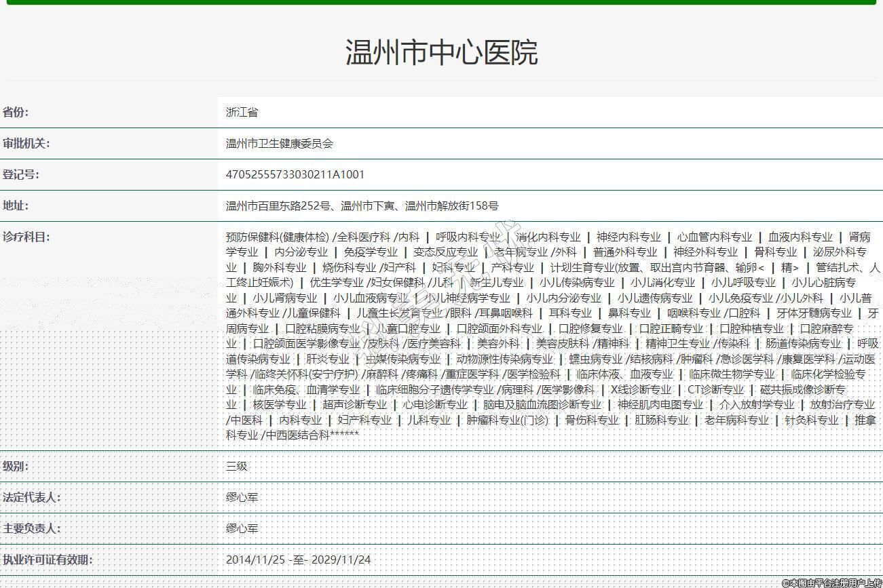The image size is (883, 588).
Task: Click registration number 47052555733030211A1001
Action: point(295,175)
